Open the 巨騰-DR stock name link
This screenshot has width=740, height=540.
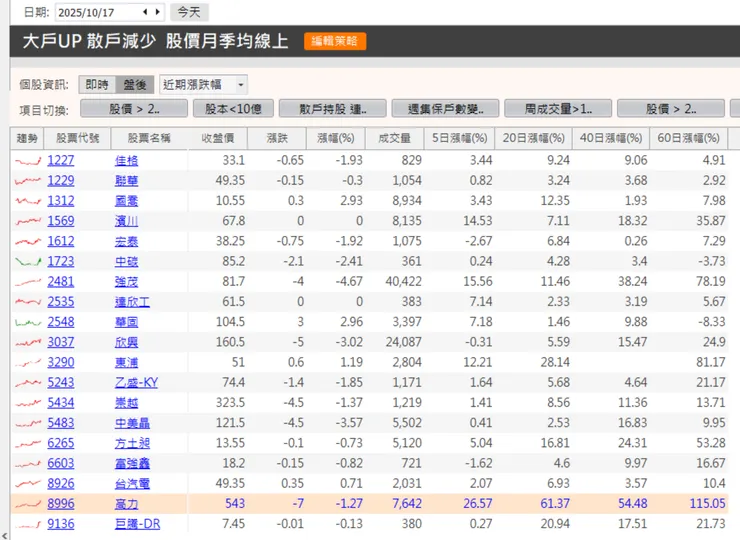click(x=137, y=524)
